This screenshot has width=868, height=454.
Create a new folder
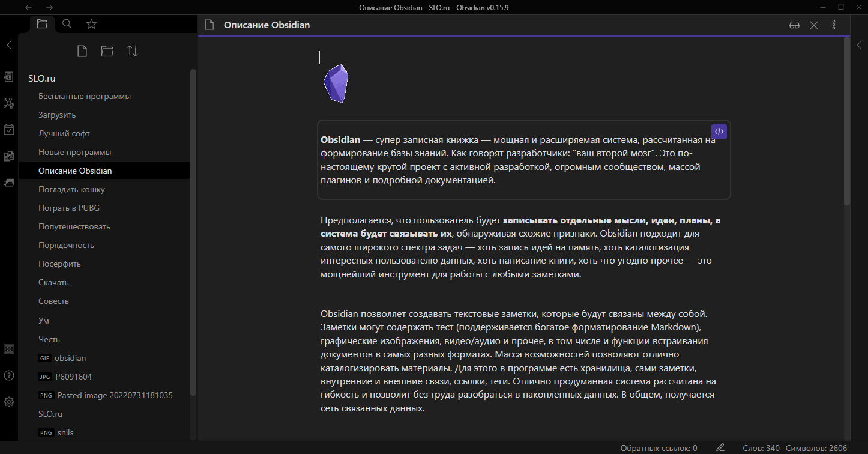107,51
